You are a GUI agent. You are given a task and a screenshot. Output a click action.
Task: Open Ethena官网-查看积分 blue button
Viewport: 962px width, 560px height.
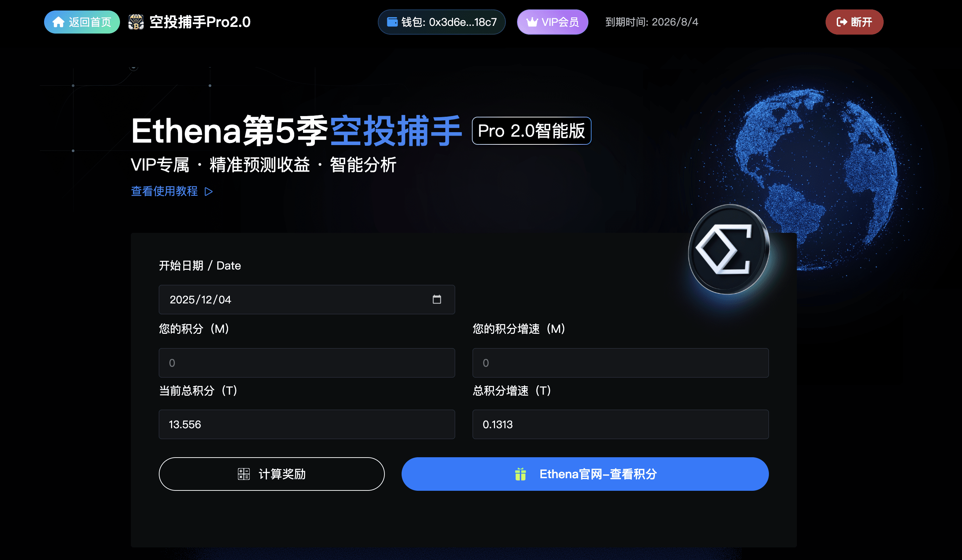click(x=585, y=474)
